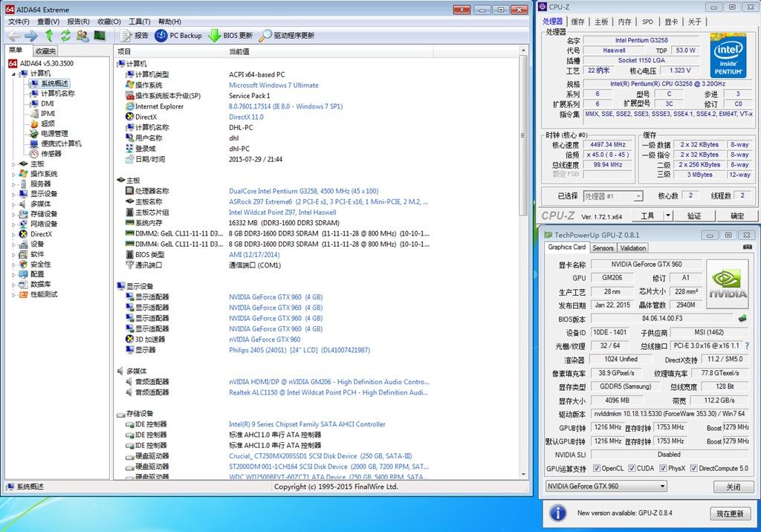Open the CPU-Z 工具 dropdown arrow
The width and height of the screenshot is (761, 532).
click(x=668, y=215)
